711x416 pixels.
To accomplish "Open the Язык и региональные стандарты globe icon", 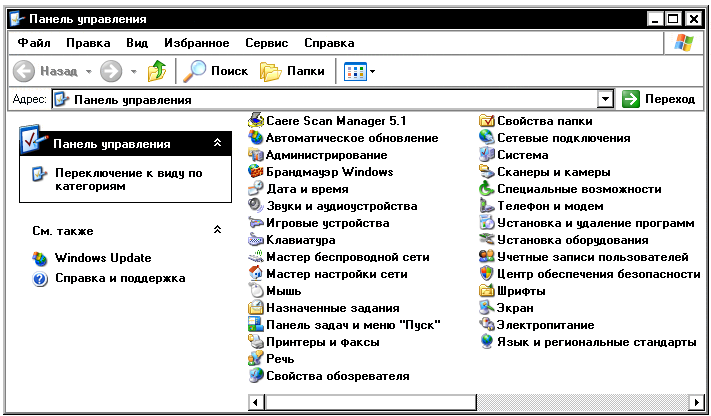I will (487, 342).
